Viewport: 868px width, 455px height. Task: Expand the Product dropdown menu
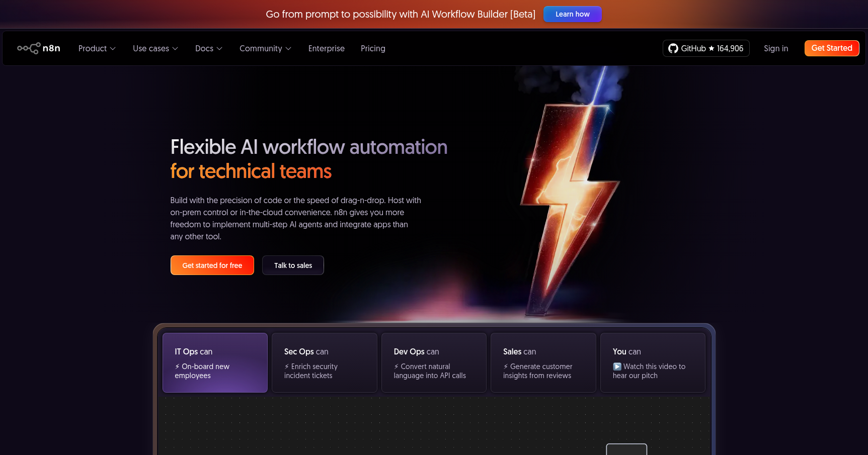(97, 48)
